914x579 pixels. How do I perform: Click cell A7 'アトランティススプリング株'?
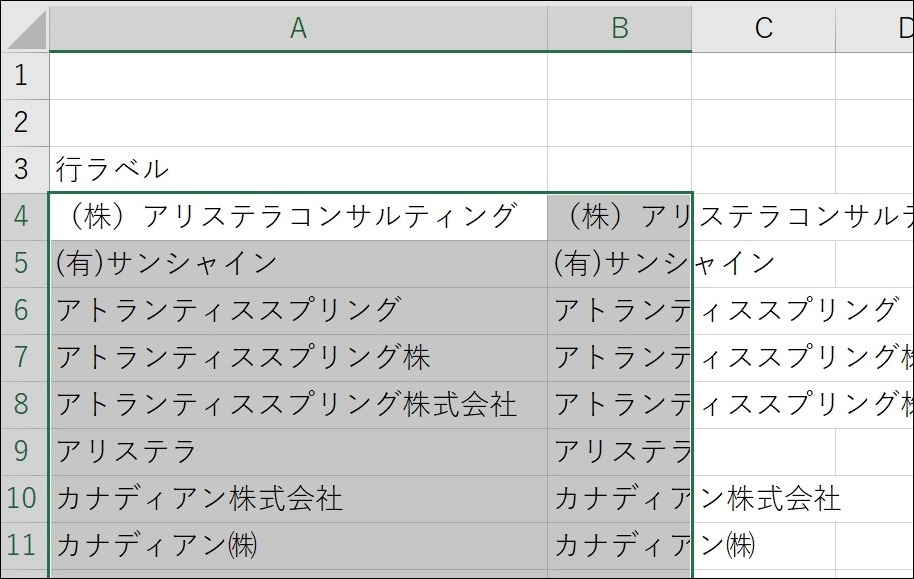tap(298, 358)
